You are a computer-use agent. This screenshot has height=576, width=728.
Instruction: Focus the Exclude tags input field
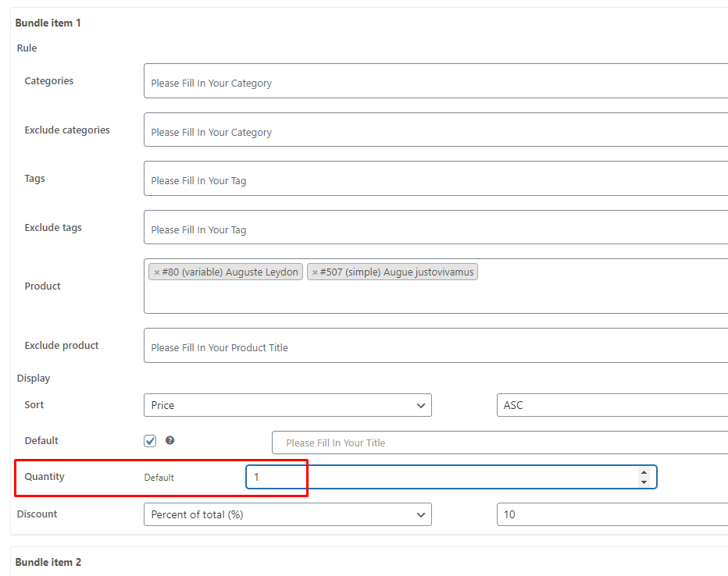tap(436, 227)
